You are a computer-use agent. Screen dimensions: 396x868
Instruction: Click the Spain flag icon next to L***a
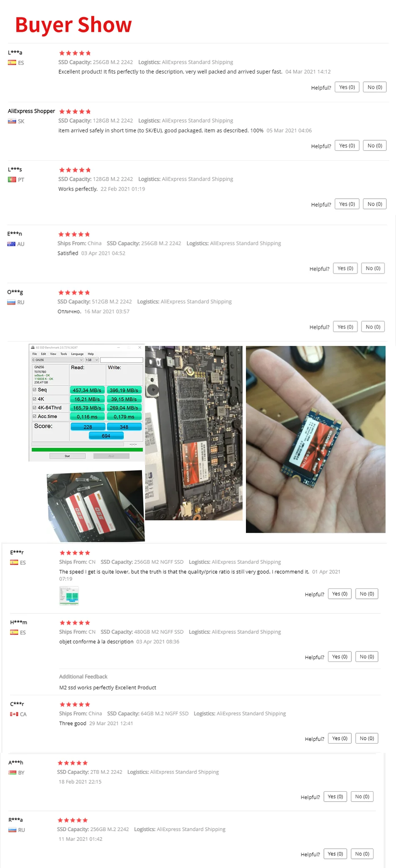point(12,63)
